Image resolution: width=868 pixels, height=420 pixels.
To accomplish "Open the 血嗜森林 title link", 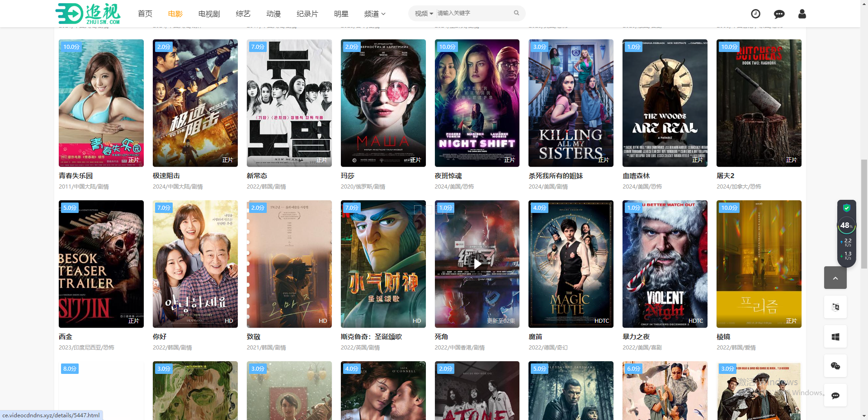I will pos(636,176).
